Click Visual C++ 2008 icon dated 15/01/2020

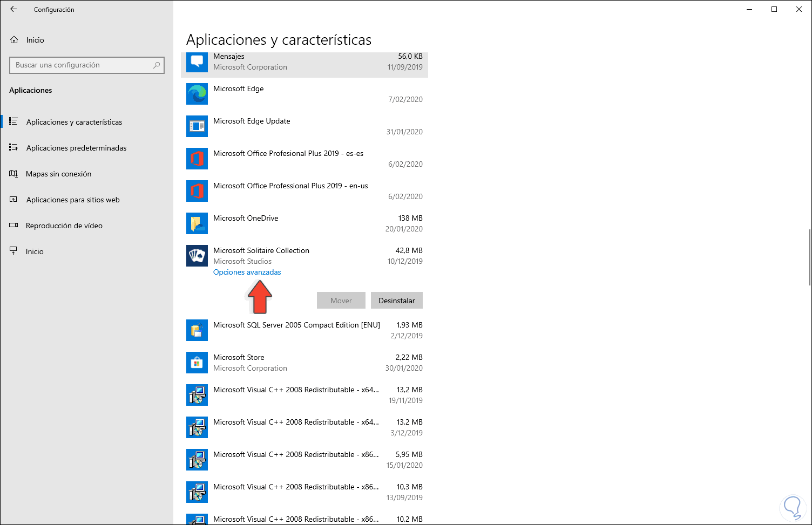(x=197, y=460)
